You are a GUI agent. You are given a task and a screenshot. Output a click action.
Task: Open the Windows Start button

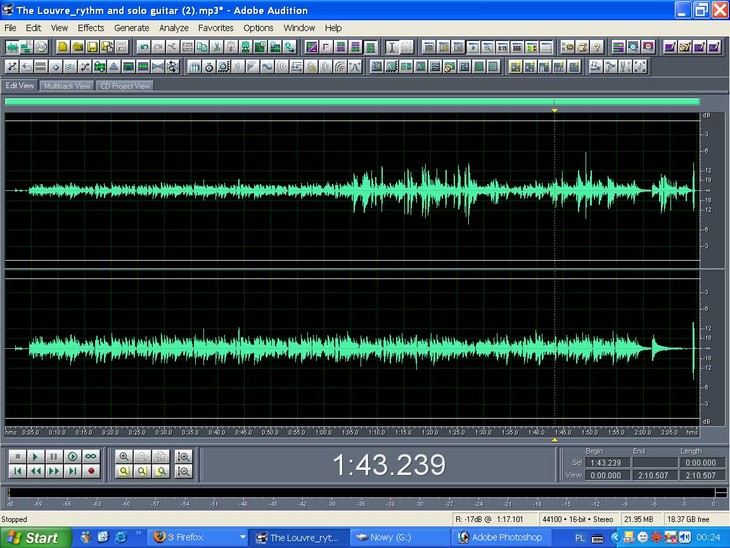[35, 538]
